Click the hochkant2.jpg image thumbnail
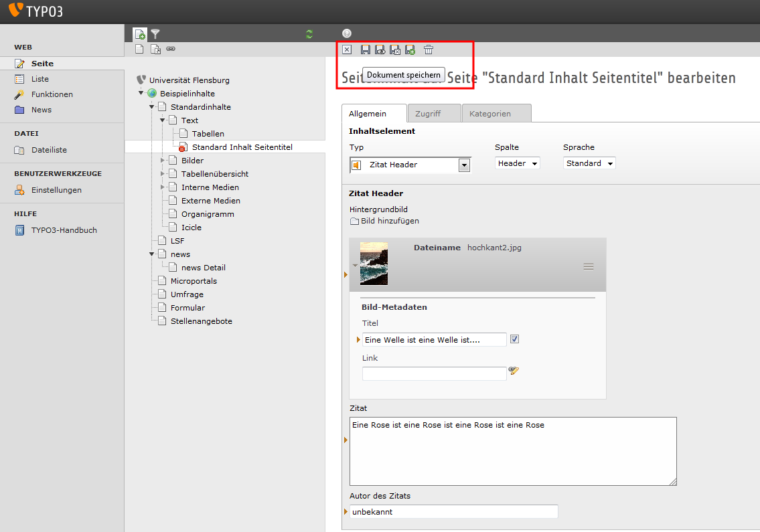Viewport: 760px width, 532px height. tap(374, 264)
